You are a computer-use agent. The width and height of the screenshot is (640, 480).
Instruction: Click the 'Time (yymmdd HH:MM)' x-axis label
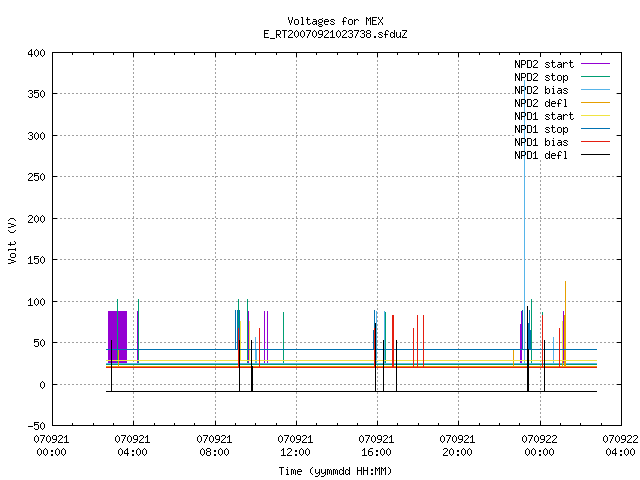tap(335, 471)
